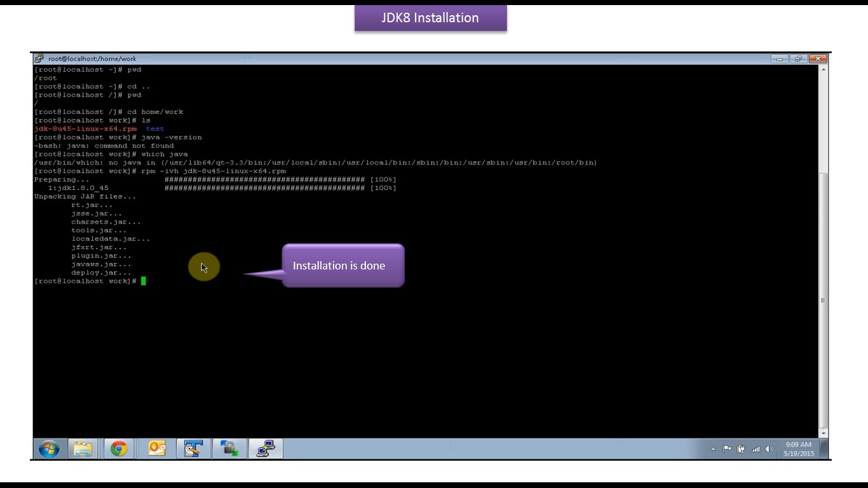
Task: Open the volume speaker tray icon
Action: point(769,449)
